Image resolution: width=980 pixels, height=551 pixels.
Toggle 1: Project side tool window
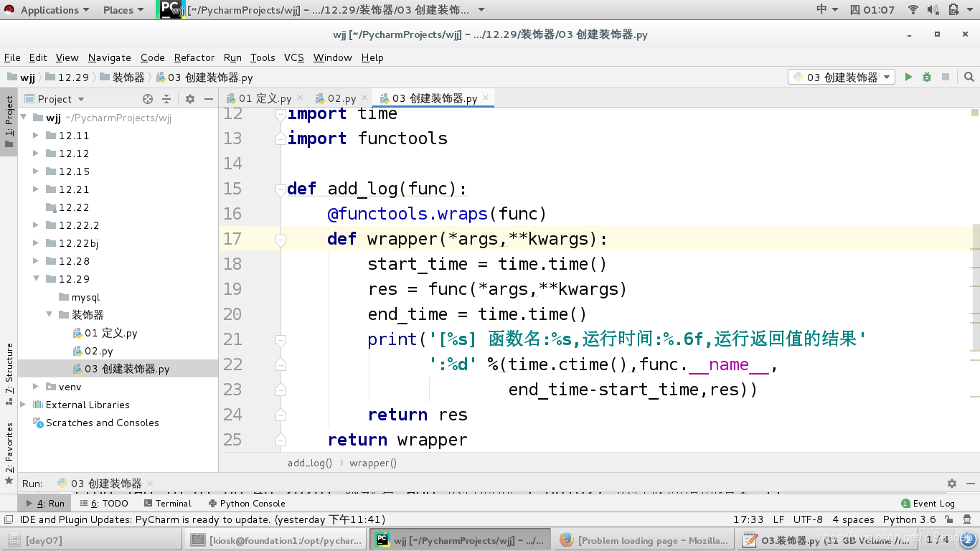9,122
